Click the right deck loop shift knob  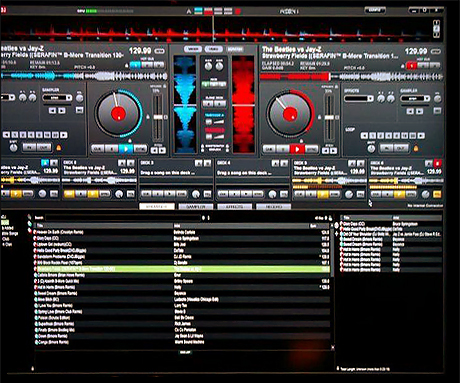click(371, 149)
